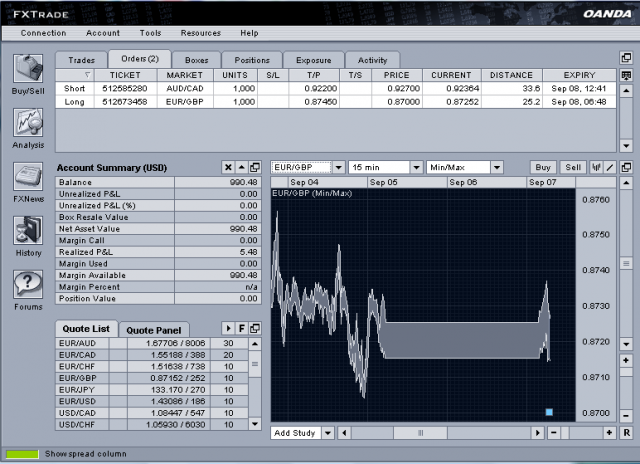This screenshot has height=464, width=640.
Task: Detach the orders table panel
Action: pos(626,58)
